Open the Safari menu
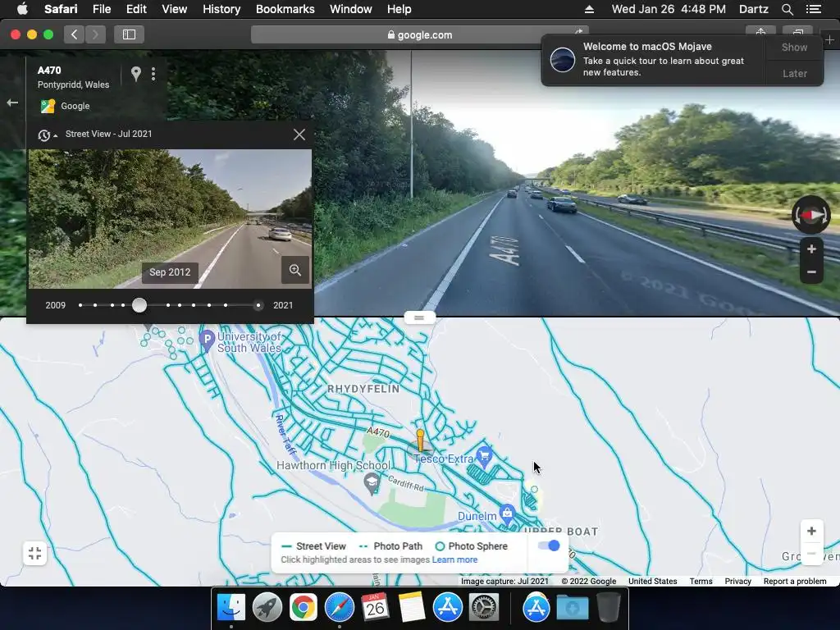This screenshot has width=840, height=630. click(61, 9)
